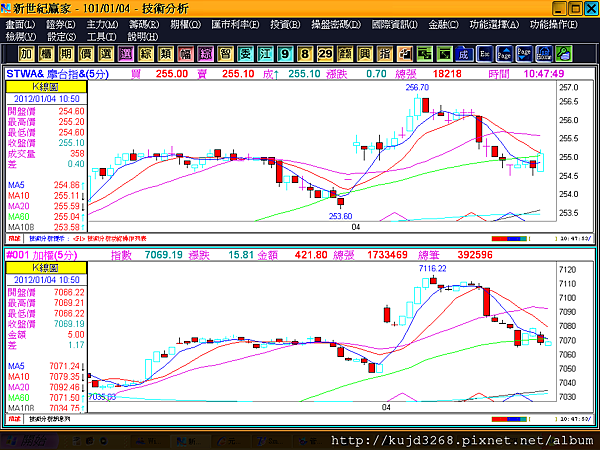Click the red status button under lower chart

[x=14, y=419]
